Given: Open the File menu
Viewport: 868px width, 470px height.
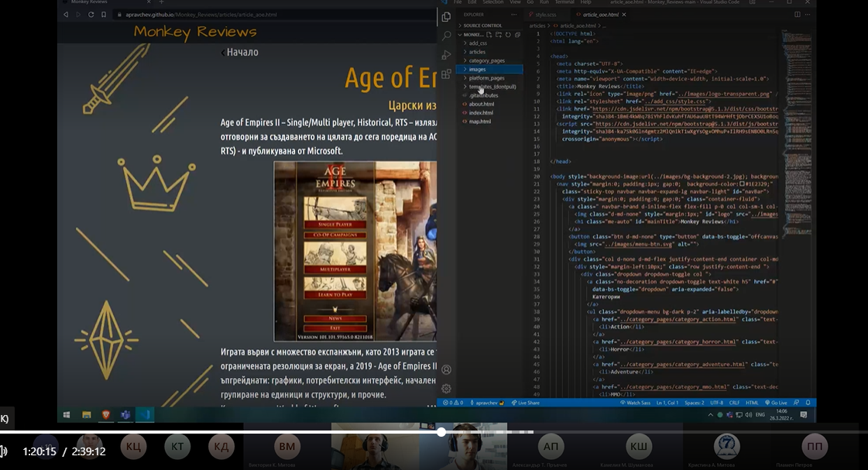Looking at the screenshot, I should [x=458, y=2].
